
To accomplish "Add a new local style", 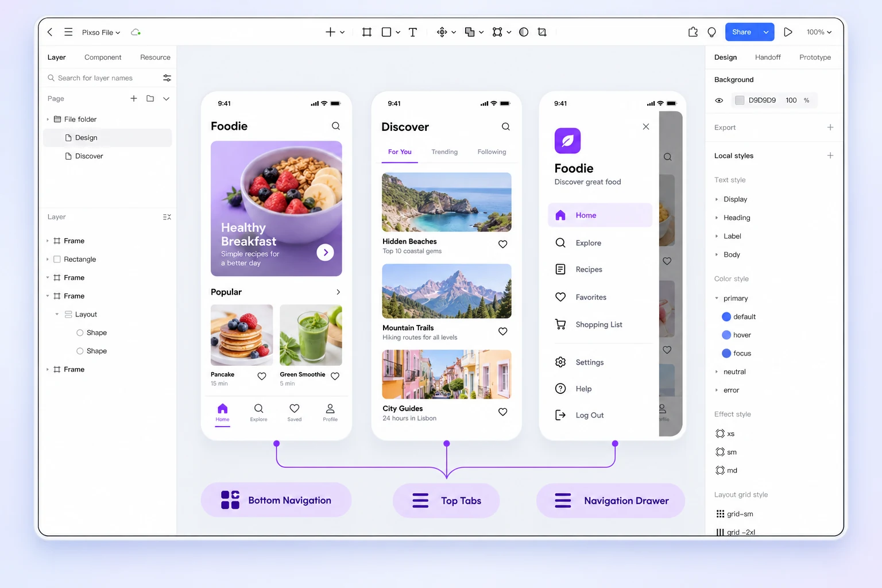I will click(830, 156).
